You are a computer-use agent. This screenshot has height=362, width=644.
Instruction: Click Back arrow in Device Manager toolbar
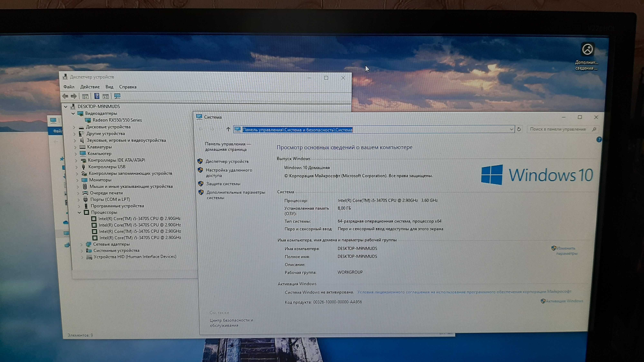click(x=65, y=96)
